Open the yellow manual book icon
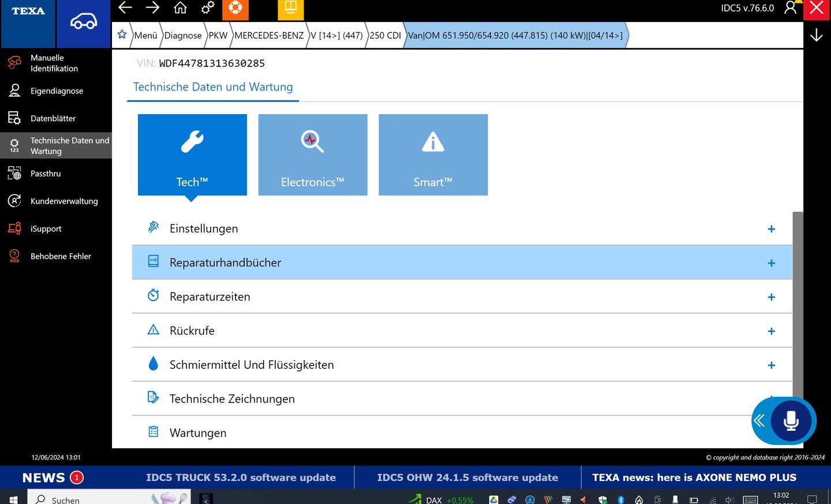Image resolution: width=831 pixels, height=504 pixels. 291,9
